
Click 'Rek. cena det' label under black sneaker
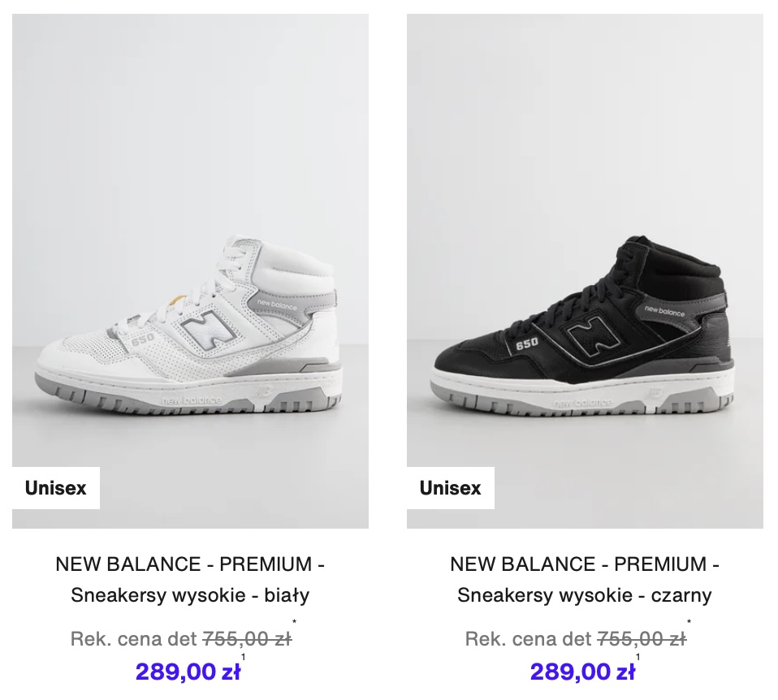529,639
